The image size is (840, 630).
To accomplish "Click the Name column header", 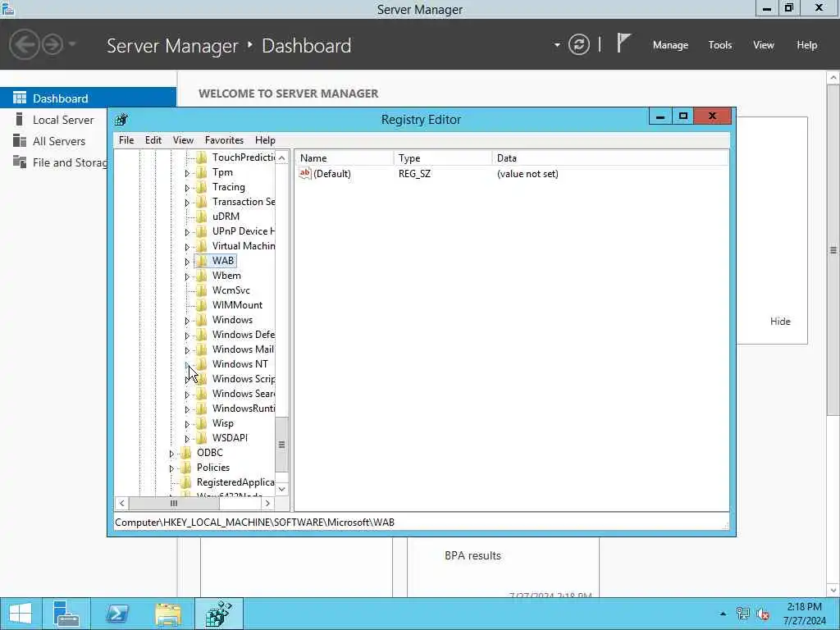I will pyautogui.click(x=344, y=158).
